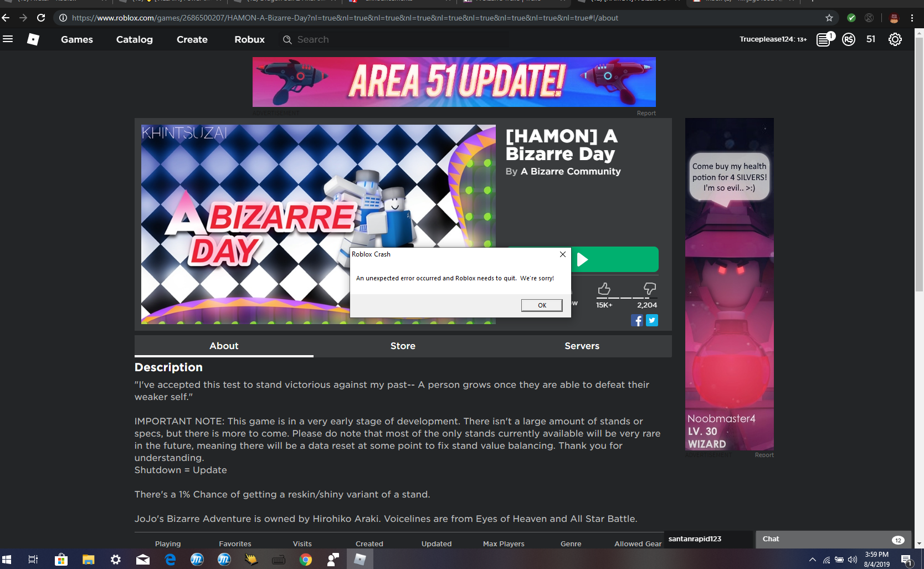Report the top banner advertisement
The image size is (924, 569).
tap(646, 113)
